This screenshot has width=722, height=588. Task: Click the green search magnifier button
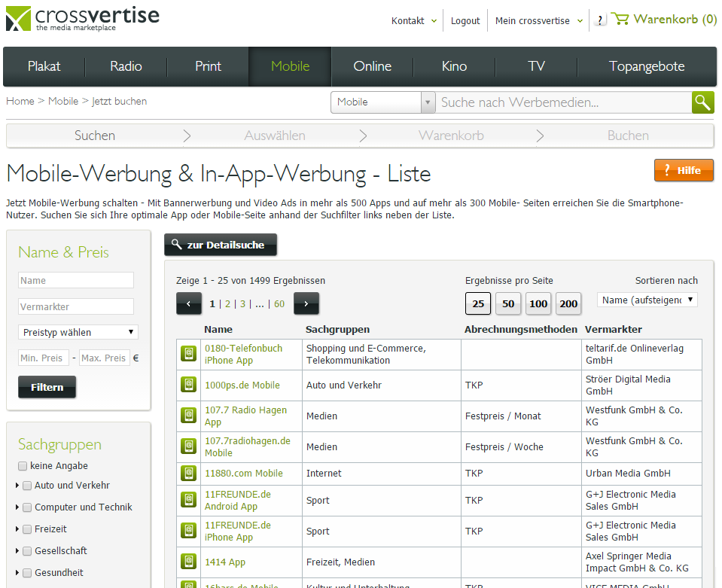click(x=702, y=102)
